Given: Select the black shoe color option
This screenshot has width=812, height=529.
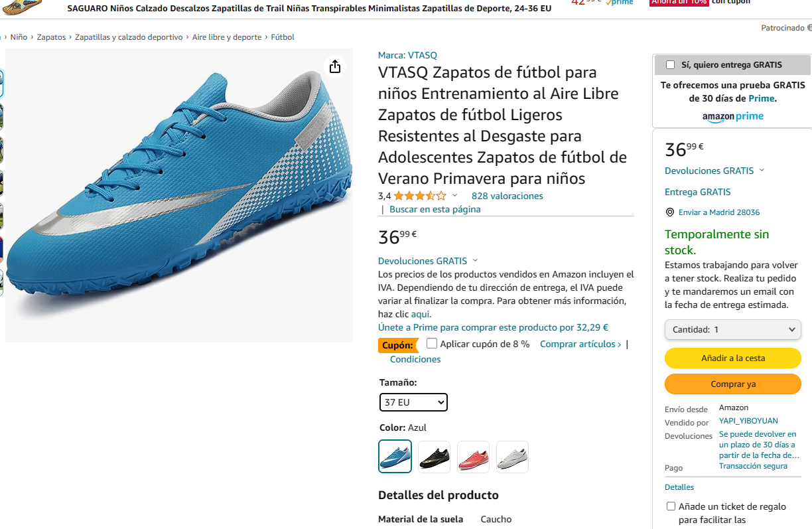Looking at the screenshot, I should coord(435,457).
